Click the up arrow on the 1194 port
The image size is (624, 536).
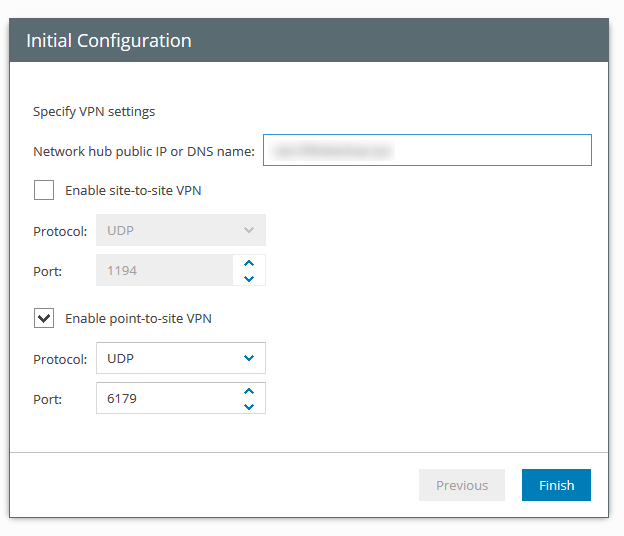click(x=249, y=263)
